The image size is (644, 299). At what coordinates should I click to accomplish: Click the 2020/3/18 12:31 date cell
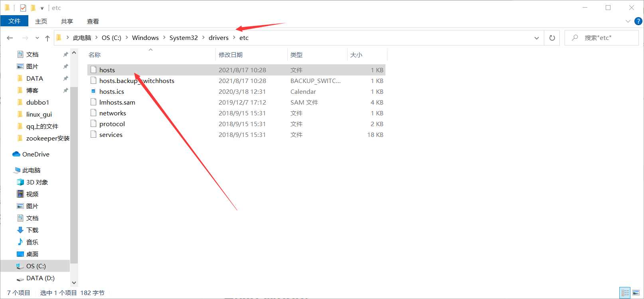pos(242,91)
